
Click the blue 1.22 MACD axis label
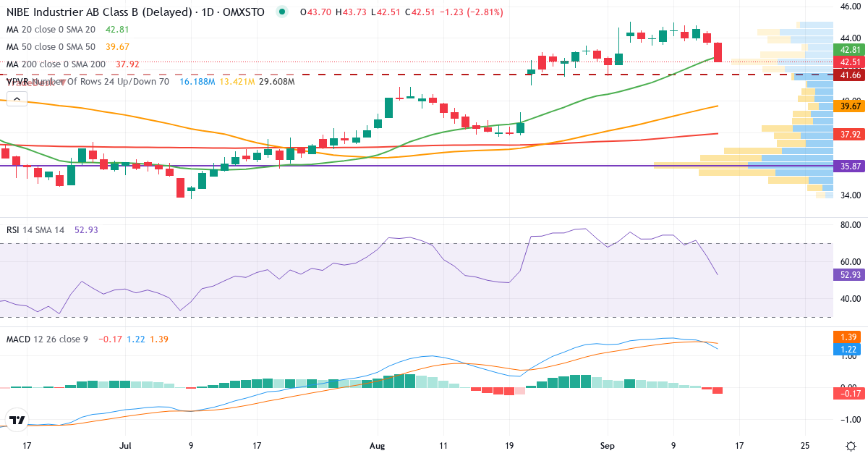(846, 350)
